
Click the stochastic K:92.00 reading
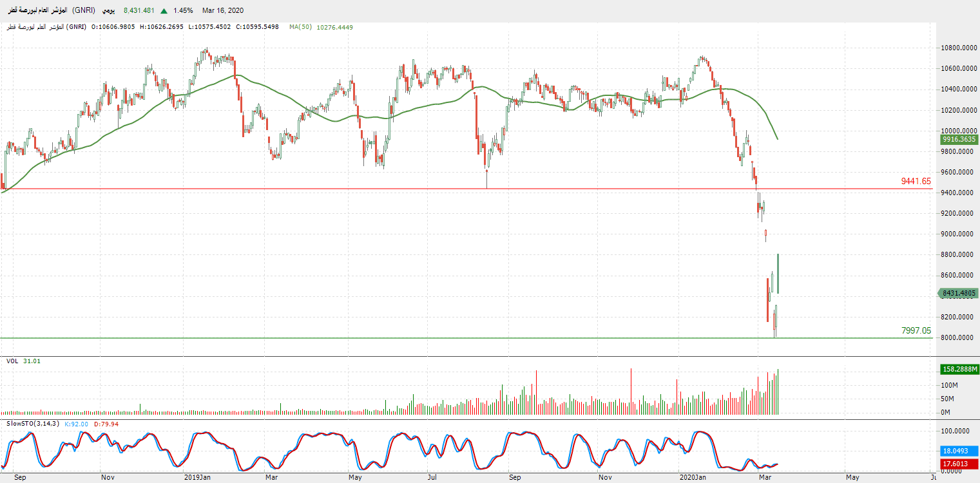tap(76, 424)
